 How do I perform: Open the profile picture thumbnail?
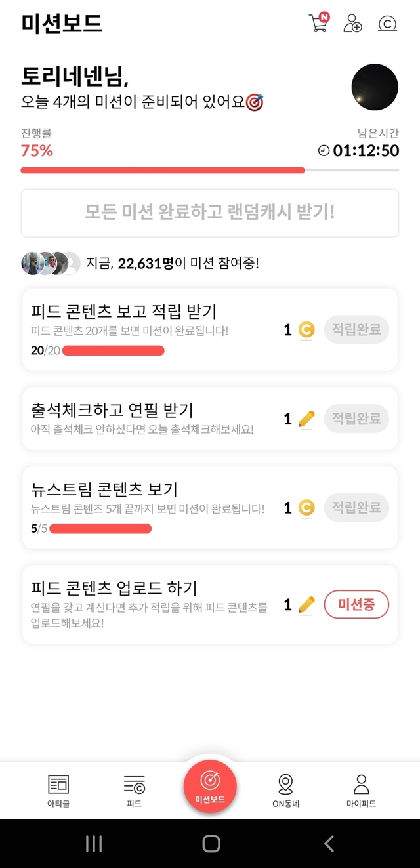coord(375,87)
